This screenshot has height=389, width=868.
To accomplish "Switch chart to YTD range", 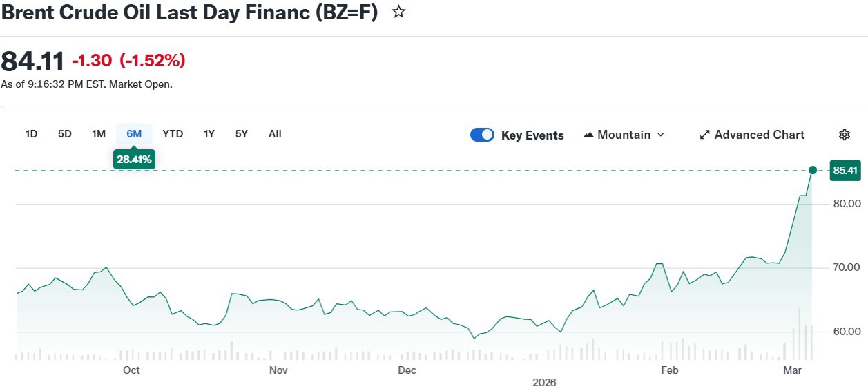I will 173,134.
